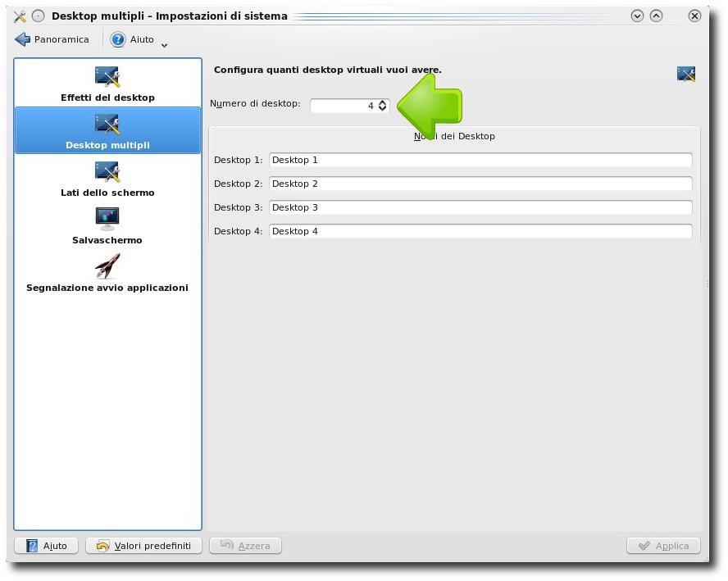The height and width of the screenshot is (581, 728).
Task: Click Valori predefiniti button
Action: [x=144, y=546]
